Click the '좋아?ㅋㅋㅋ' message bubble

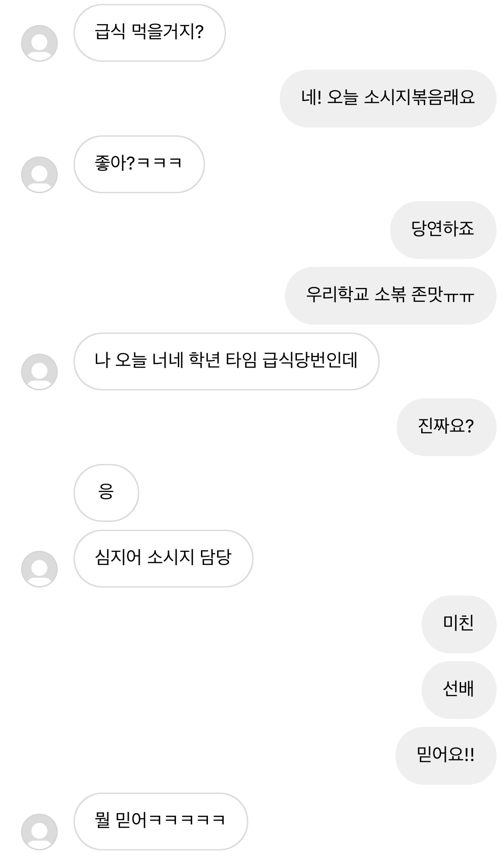pyautogui.click(x=139, y=164)
